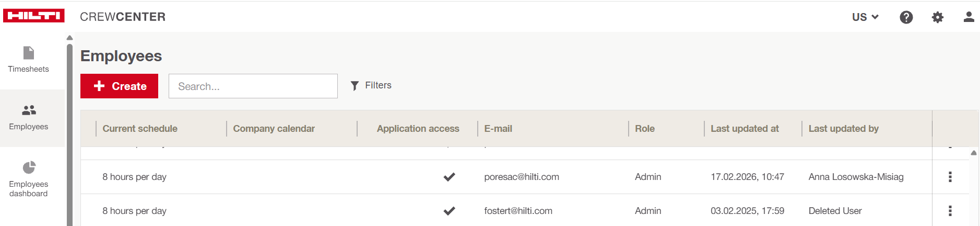Click the sidebar vertical scrollbar
The width and height of the screenshot is (980, 226).
tap(69, 131)
